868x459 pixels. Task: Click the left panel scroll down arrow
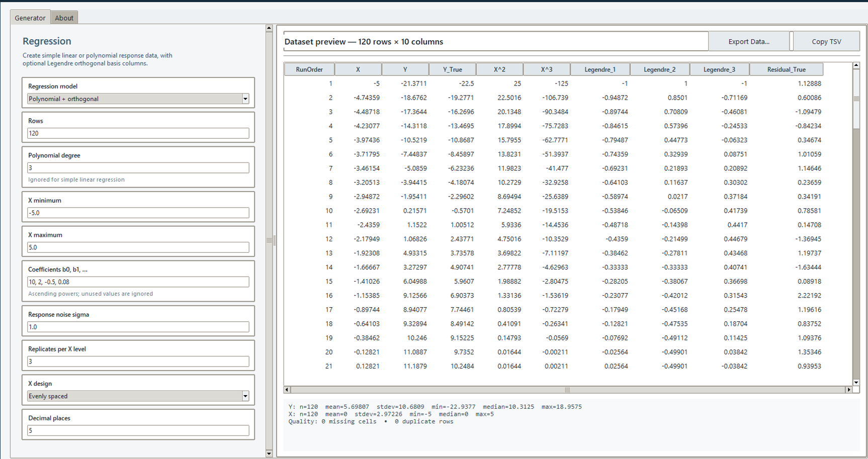(269, 453)
